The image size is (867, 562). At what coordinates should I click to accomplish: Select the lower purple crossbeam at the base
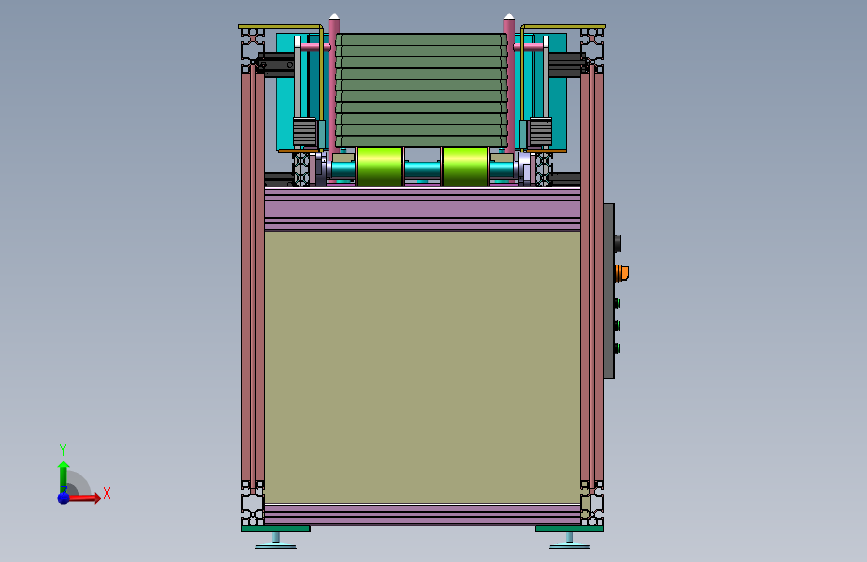[x=422, y=514]
